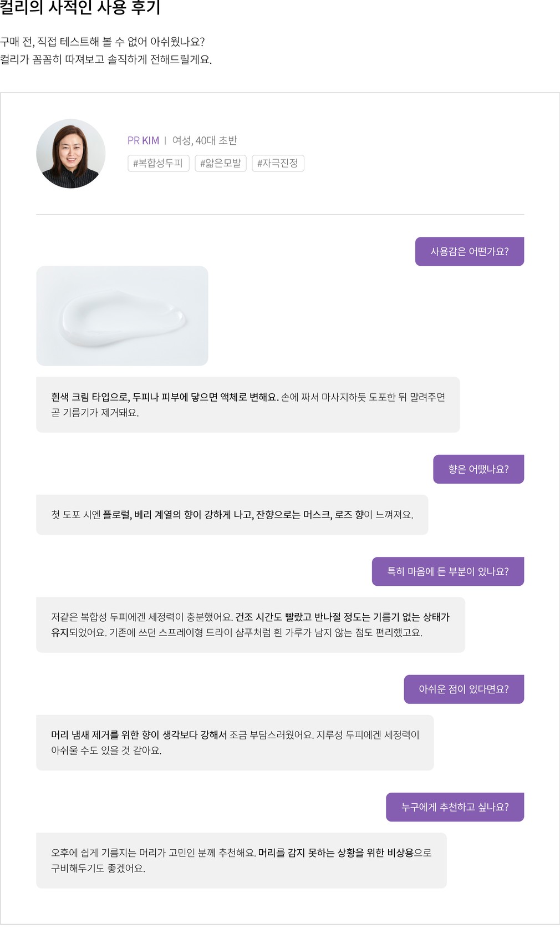The image size is (560, 928).
Task: Click the 컬리의 사적인 사용 후기 heading
Action: pyautogui.click(x=80, y=8)
